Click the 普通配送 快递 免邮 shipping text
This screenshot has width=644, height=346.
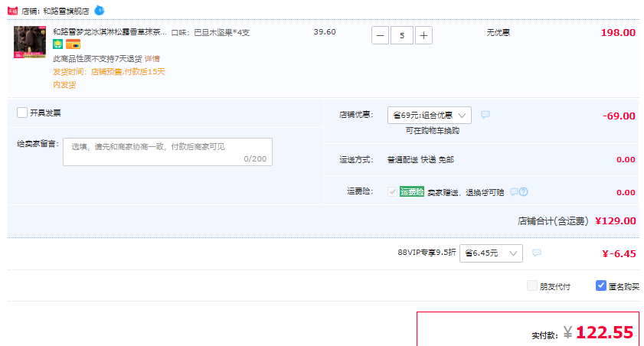pyautogui.click(x=420, y=160)
